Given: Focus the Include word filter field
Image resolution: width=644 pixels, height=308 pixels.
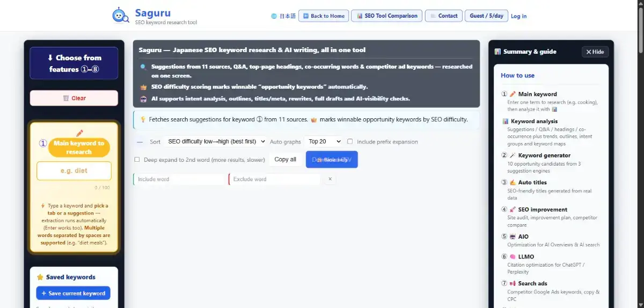Looking at the screenshot, I should pos(179,179).
